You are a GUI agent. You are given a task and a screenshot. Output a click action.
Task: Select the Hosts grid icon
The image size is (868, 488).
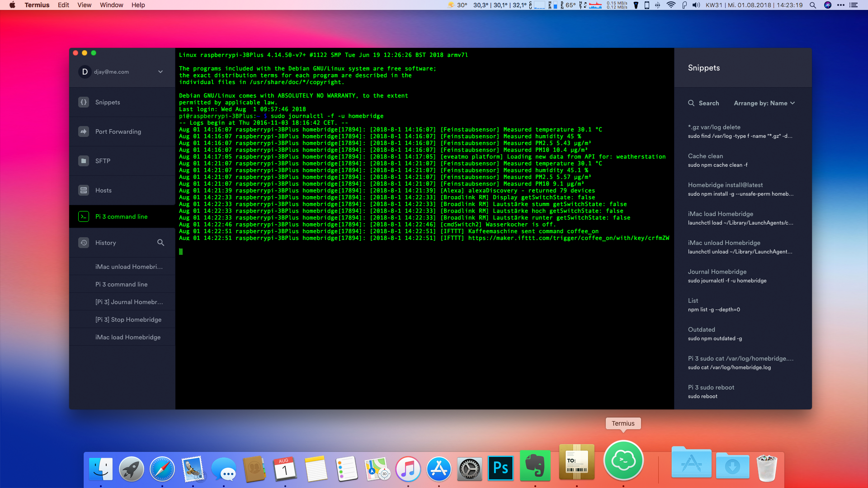point(84,190)
